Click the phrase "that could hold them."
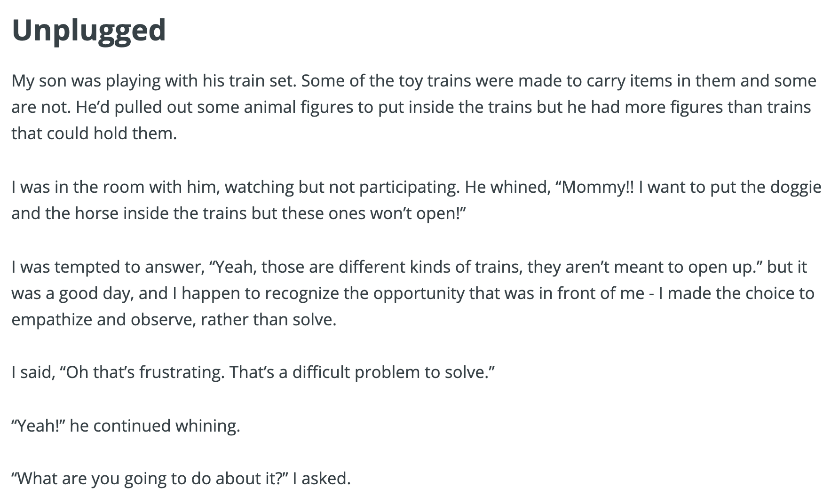This screenshot has height=504, width=839. pos(95,134)
